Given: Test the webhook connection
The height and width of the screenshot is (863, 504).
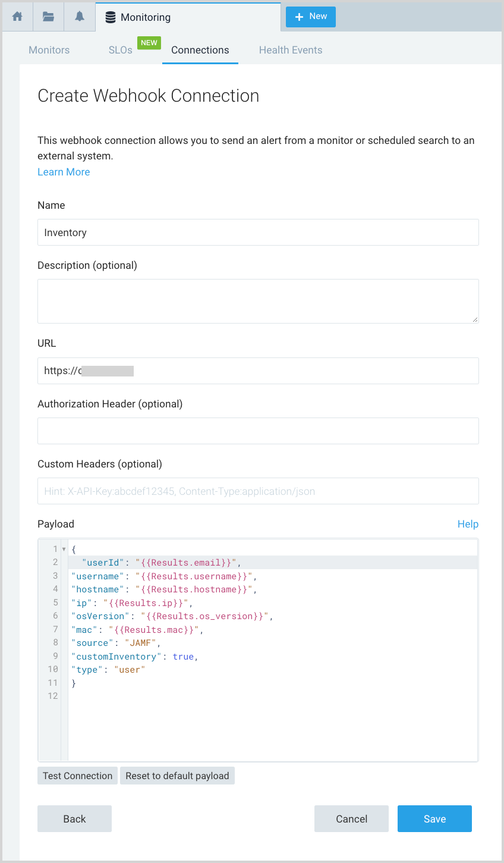Looking at the screenshot, I should (77, 776).
